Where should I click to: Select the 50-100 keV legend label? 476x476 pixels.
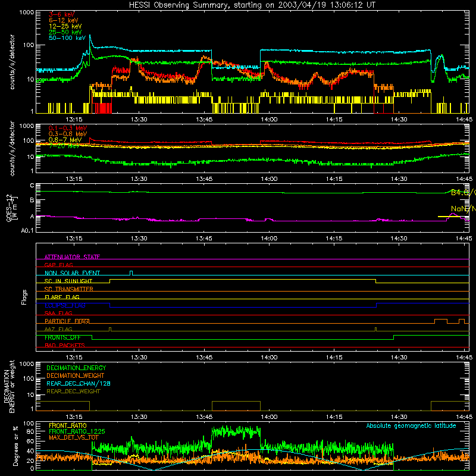point(67,38)
